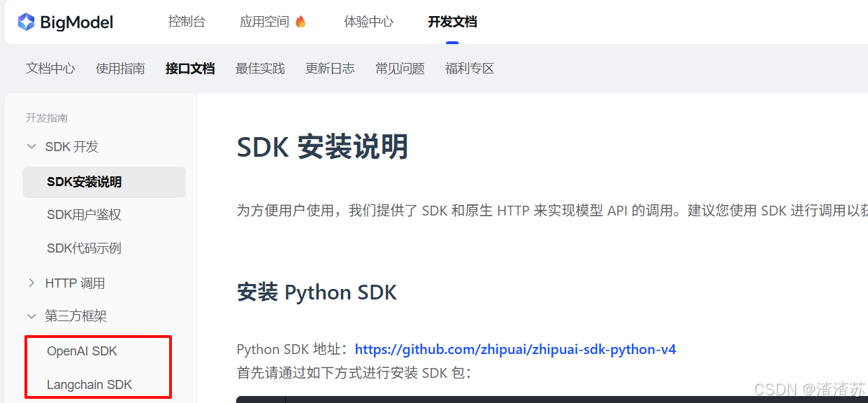Image resolution: width=868 pixels, height=403 pixels.
Task: Click the flame icon next to 应用空间
Action: [x=301, y=22]
